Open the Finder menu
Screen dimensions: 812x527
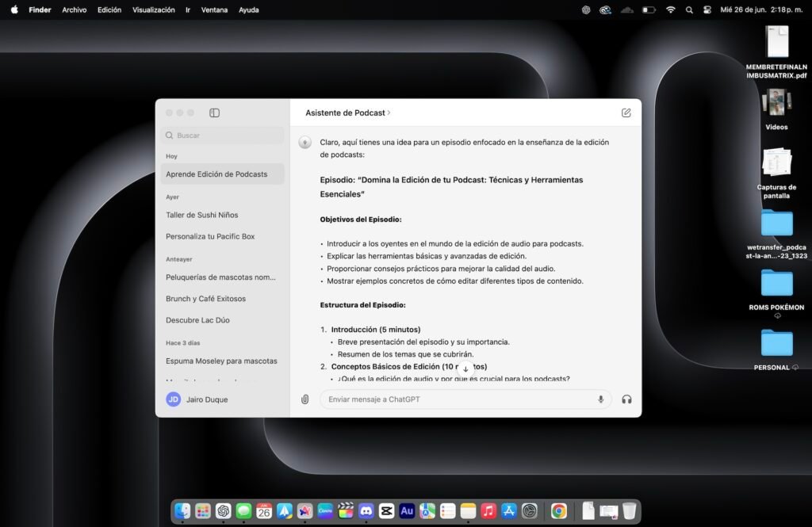point(40,10)
